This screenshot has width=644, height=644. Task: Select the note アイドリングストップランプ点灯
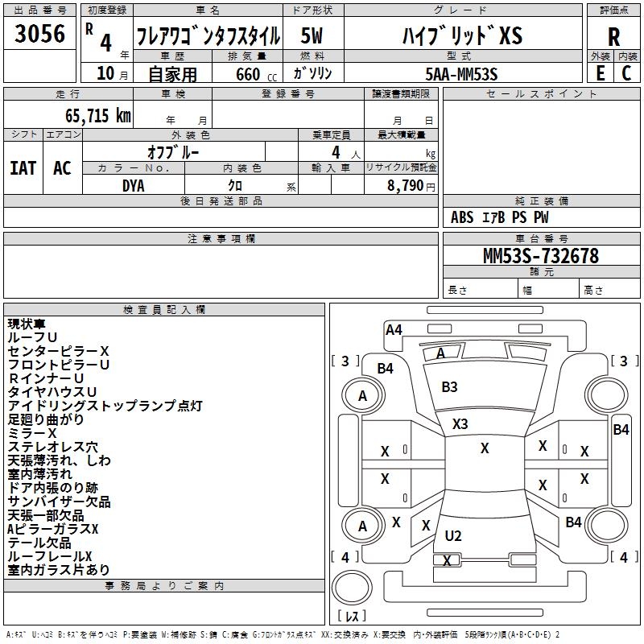pyautogui.click(x=105, y=406)
